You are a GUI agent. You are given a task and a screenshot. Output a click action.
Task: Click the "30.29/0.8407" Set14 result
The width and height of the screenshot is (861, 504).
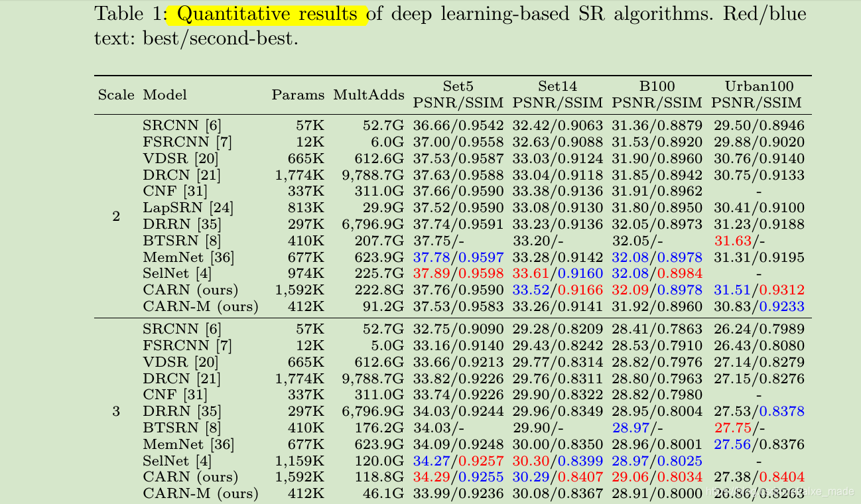(x=558, y=477)
